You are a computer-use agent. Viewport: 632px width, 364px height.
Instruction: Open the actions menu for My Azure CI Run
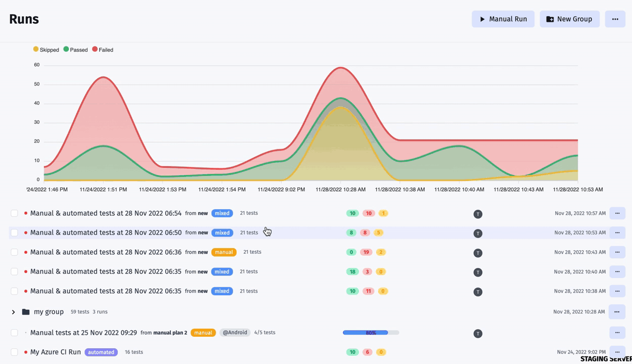coord(617,352)
